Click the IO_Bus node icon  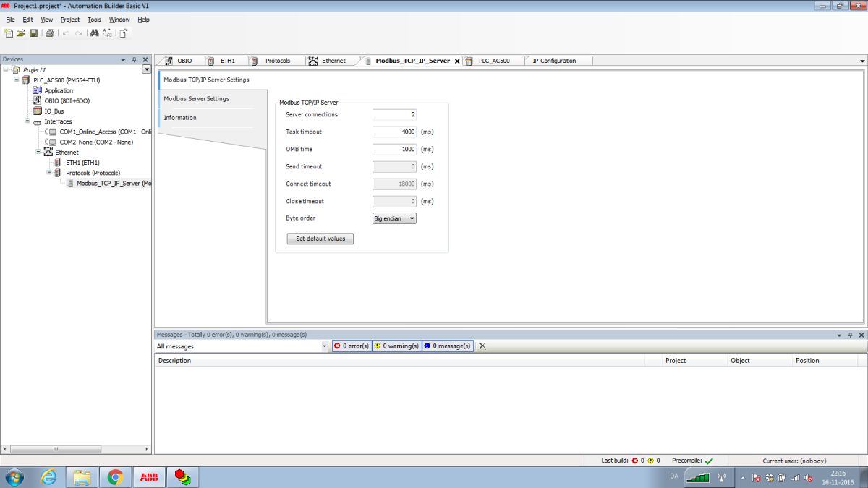click(38, 111)
